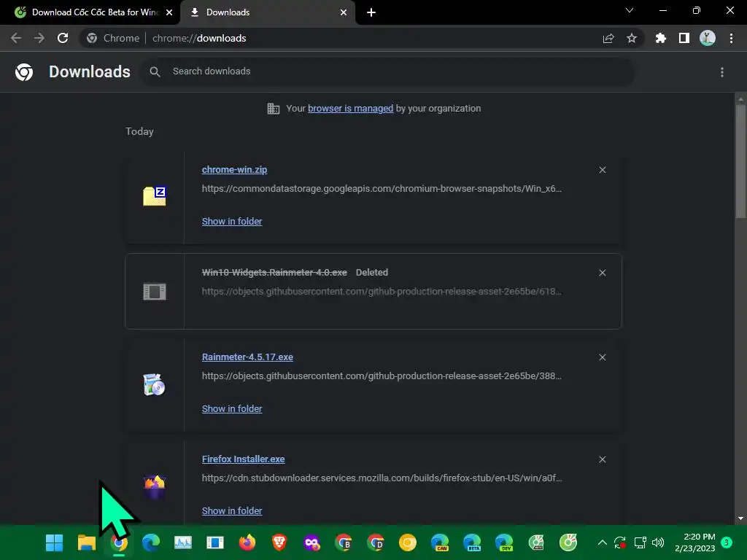
Task: Open the volume speaker tray icon
Action: click(x=658, y=542)
